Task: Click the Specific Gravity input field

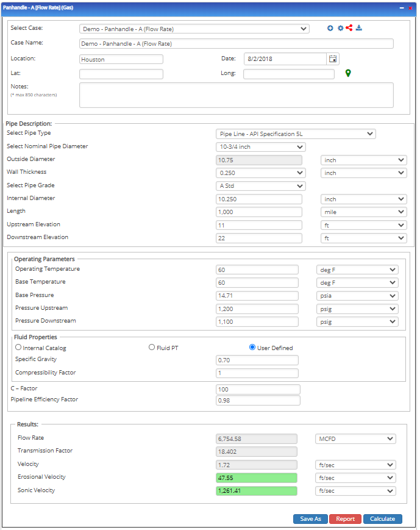Action: 257,360
